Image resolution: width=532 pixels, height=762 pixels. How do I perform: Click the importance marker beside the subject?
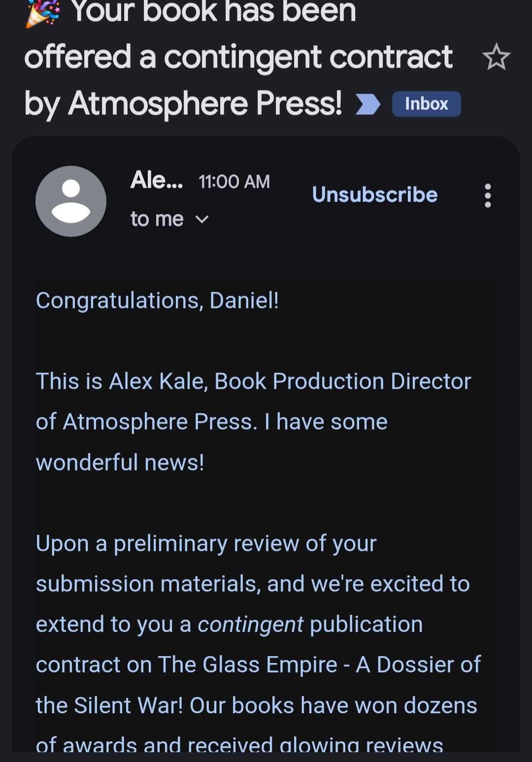368,104
